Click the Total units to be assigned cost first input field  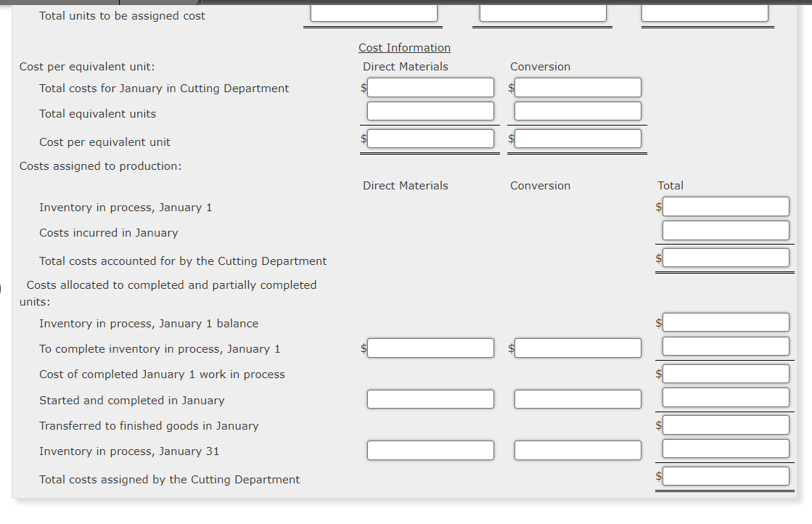pyautogui.click(x=374, y=12)
